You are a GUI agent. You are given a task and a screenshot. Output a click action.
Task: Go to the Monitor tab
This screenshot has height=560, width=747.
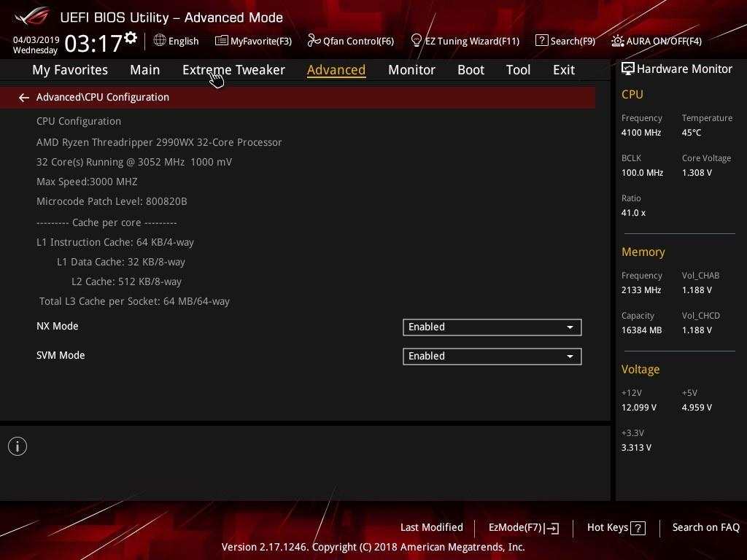[411, 70]
